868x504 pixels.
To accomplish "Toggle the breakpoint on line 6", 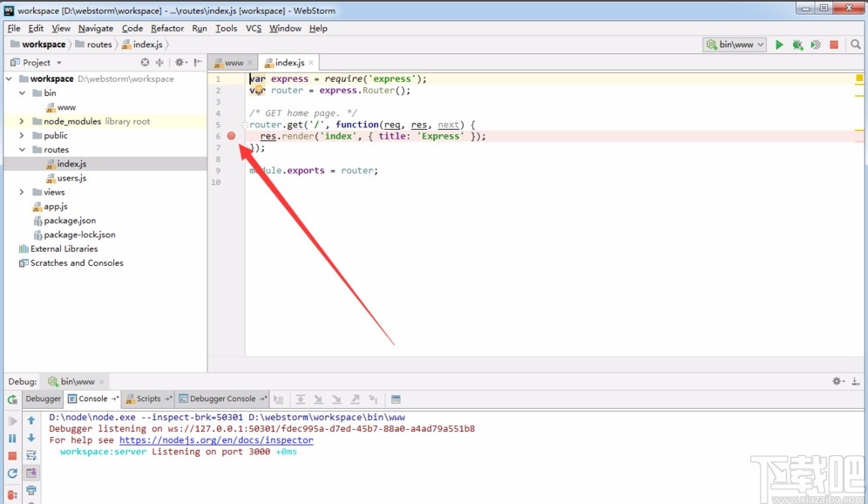I will click(232, 136).
